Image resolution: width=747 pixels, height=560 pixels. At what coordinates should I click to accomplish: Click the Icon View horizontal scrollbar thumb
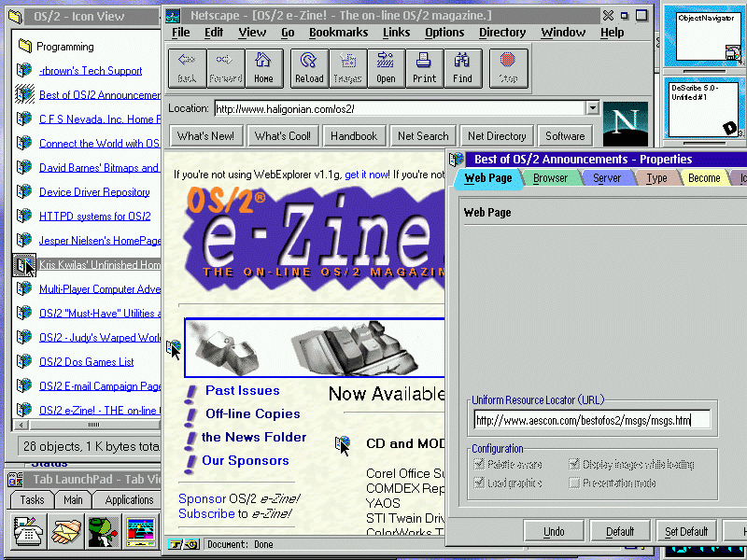tap(94, 425)
